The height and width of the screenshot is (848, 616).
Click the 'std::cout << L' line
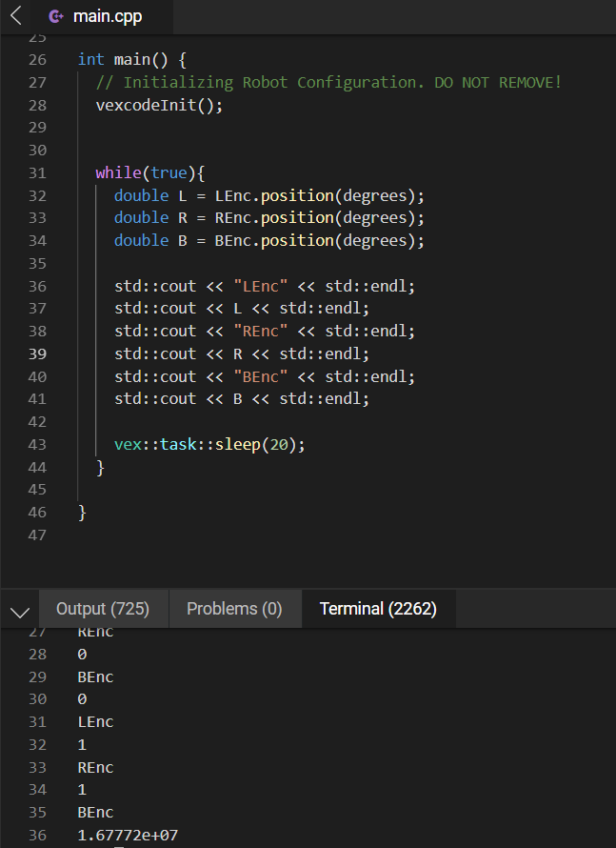click(x=242, y=309)
